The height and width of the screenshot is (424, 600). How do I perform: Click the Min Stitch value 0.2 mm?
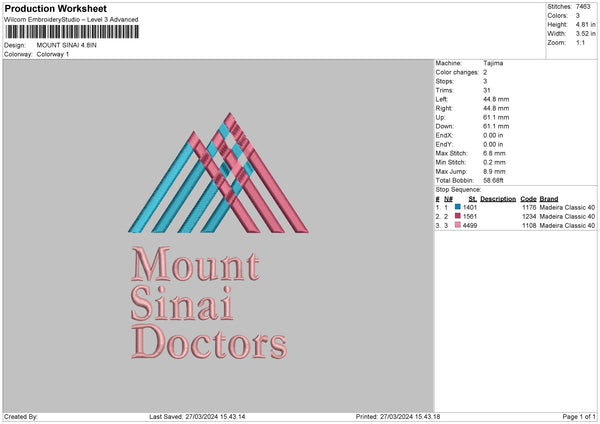(x=494, y=162)
